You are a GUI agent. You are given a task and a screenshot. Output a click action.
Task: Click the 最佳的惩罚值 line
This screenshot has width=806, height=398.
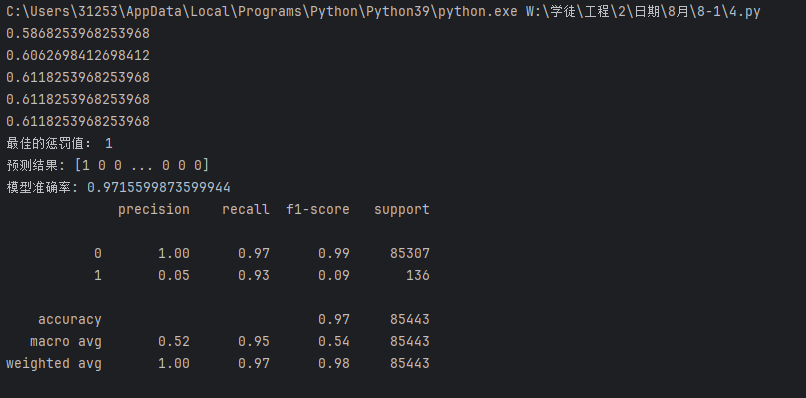pyautogui.click(x=59, y=143)
